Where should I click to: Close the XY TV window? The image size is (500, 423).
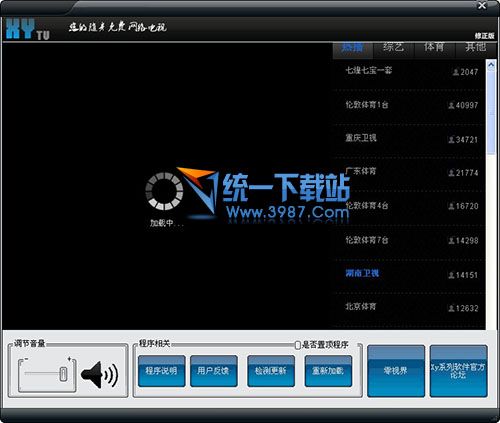(482, 5)
